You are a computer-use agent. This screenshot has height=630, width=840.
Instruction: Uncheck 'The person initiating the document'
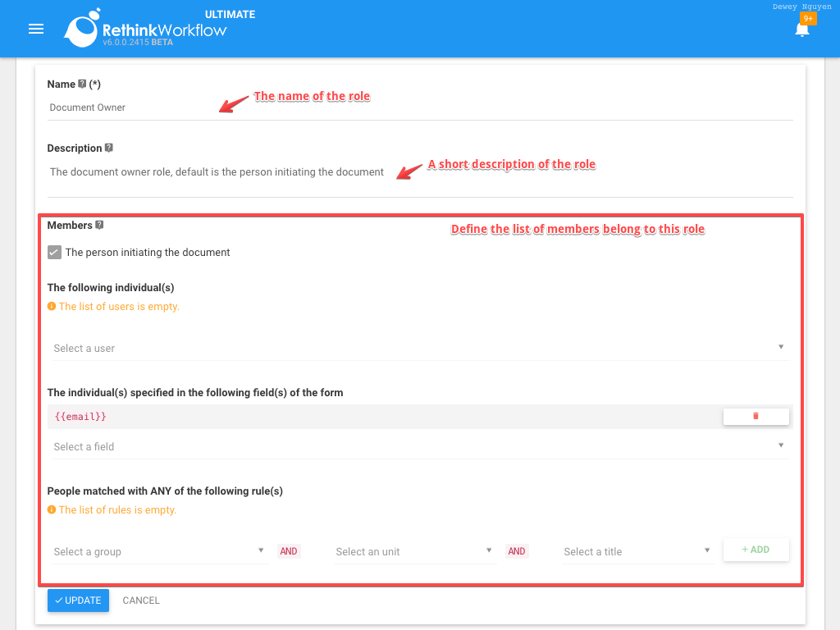pos(54,252)
